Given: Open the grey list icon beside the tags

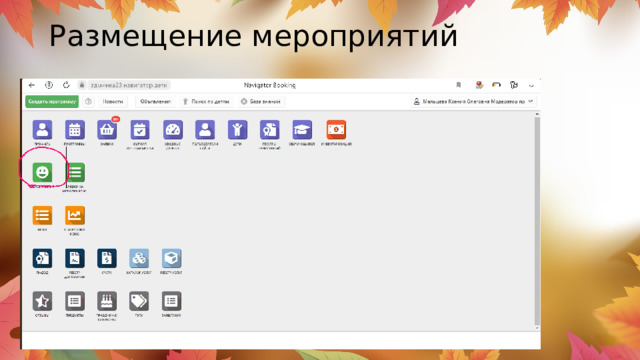Looking at the screenshot, I should tap(171, 301).
